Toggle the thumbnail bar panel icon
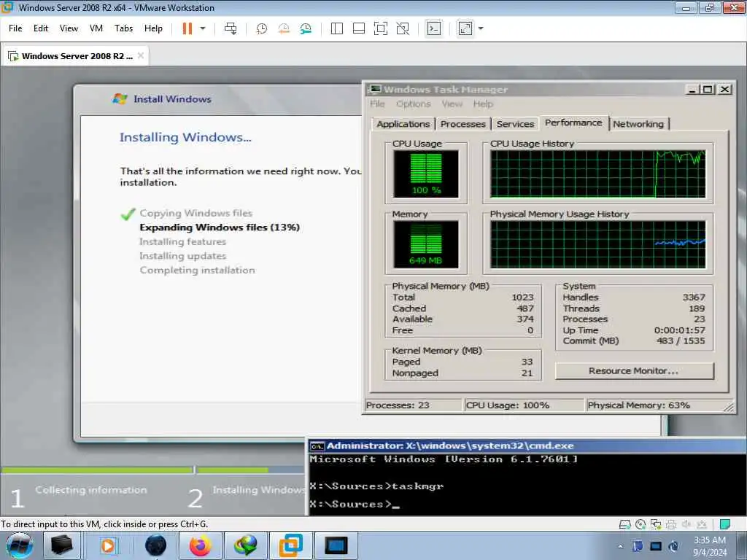Screen dimensions: 747x560 tap(359, 28)
